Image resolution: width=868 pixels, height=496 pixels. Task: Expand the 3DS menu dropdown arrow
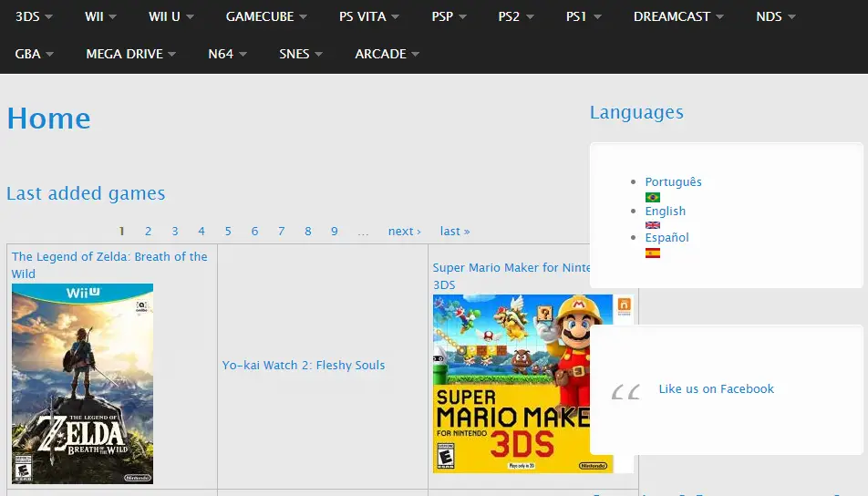point(48,17)
